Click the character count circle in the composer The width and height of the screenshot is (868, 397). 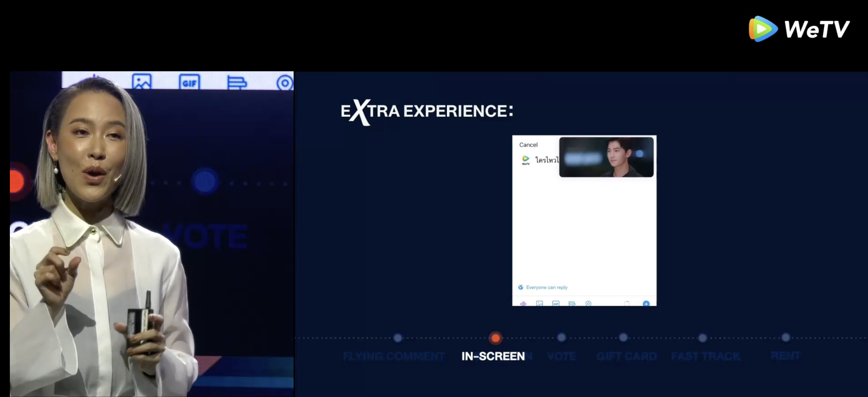(627, 303)
